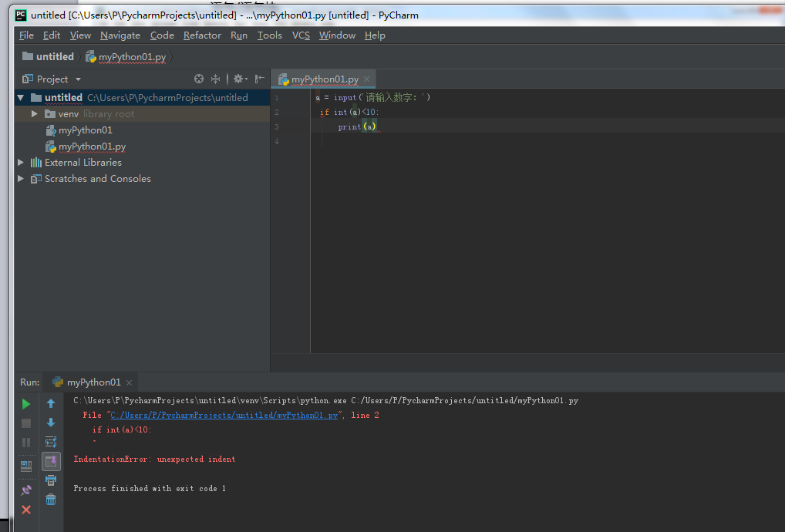Open the Navigate menu
Image resolution: width=785 pixels, height=532 pixels.
pyautogui.click(x=120, y=35)
